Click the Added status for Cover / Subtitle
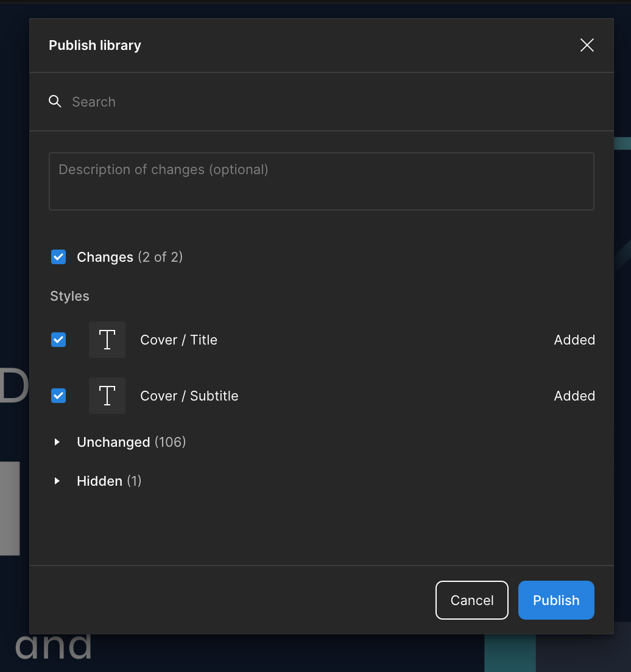This screenshot has width=631, height=672. 574,396
